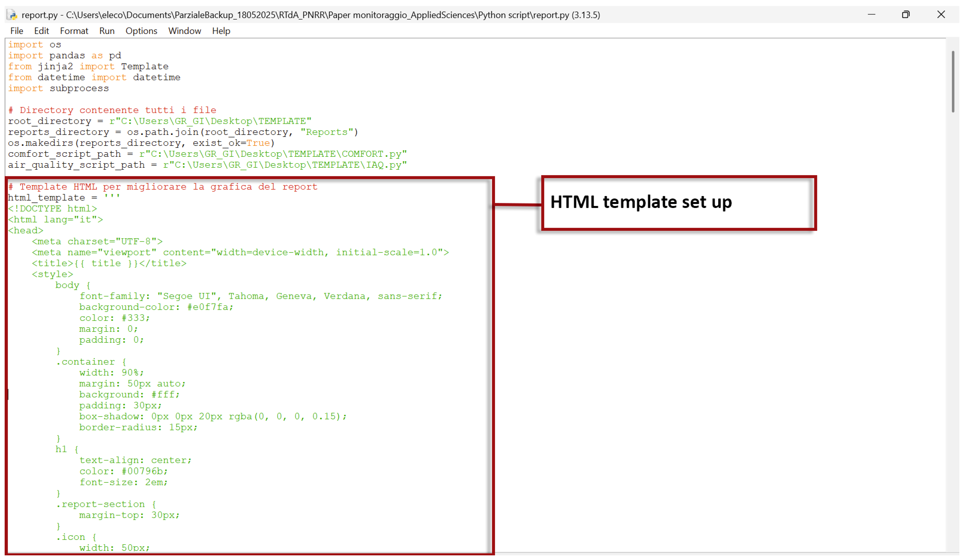Click the '<head>' tag line
964x560 pixels.
click(26, 231)
